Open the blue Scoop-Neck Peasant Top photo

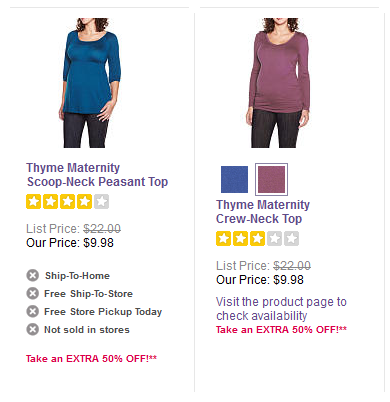90,83
